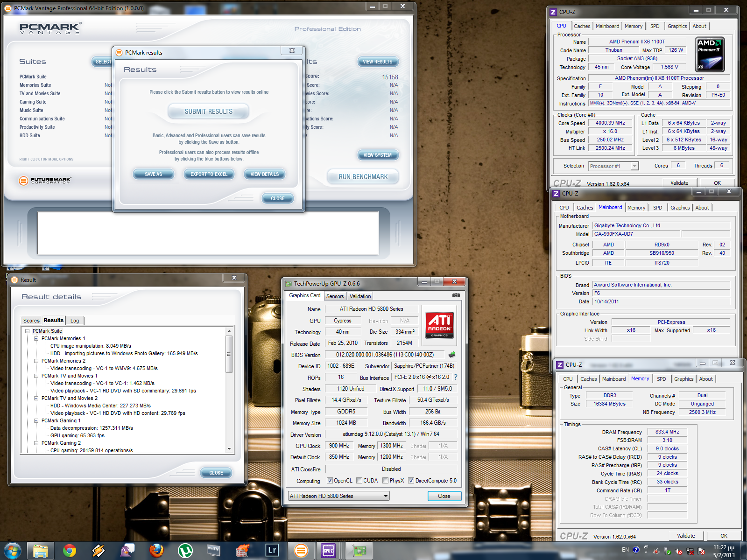Select Memories Suite in the Suites list
Image resolution: width=747 pixels, height=560 pixels.
(x=35, y=85)
